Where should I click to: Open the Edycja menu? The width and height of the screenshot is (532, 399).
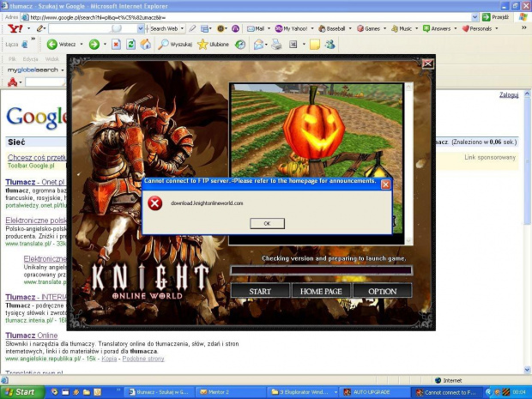point(31,59)
